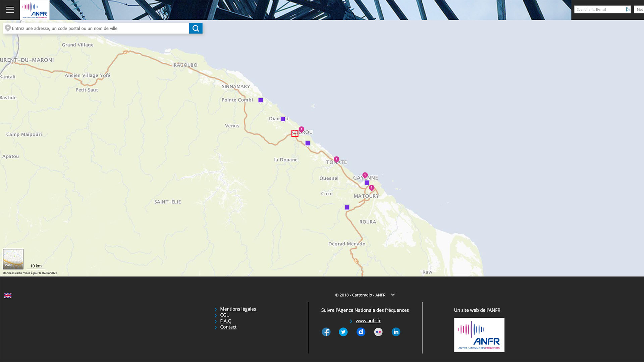Viewport: 644px width, 362px height.
Task: Open ANFR Twitter page icon
Action: tap(343, 332)
